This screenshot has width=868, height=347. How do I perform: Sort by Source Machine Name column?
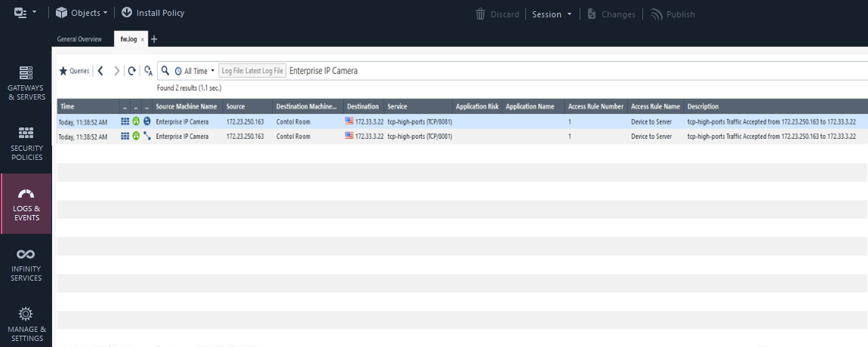pos(188,106)
